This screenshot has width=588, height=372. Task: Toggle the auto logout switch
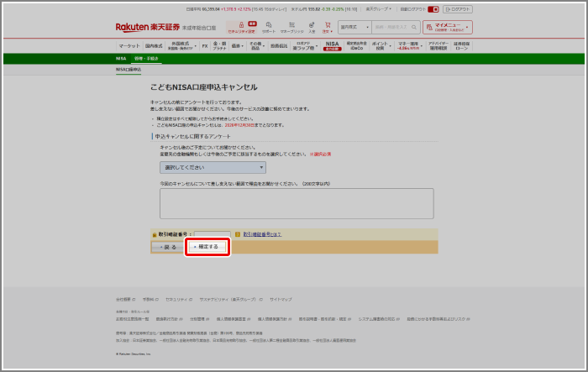pyautogui.click(x=433, y=9)
